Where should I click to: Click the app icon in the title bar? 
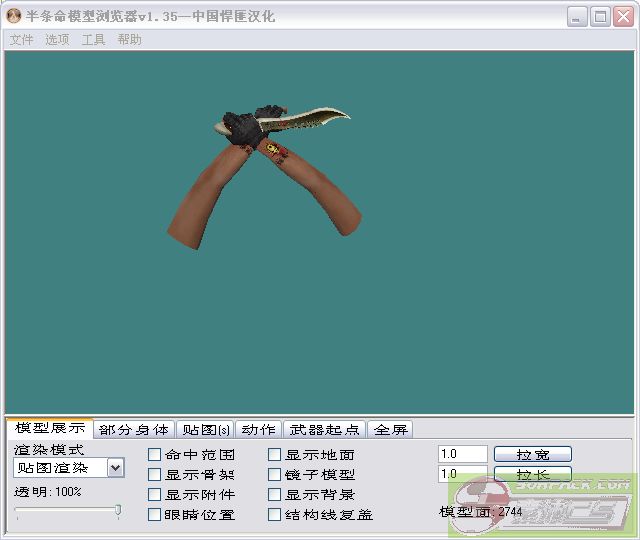pos(14,17)
